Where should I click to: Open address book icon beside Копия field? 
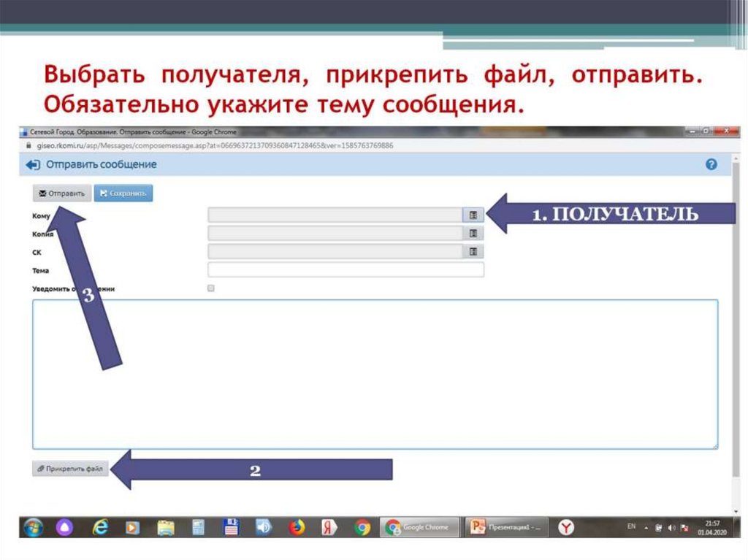coord(473,232)
